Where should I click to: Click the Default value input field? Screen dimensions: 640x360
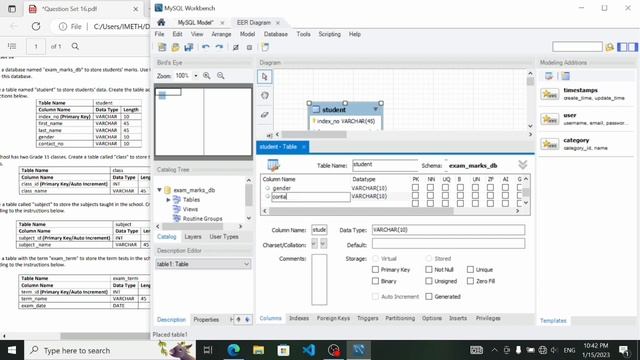pyautogui.click(x=448, y=244)
